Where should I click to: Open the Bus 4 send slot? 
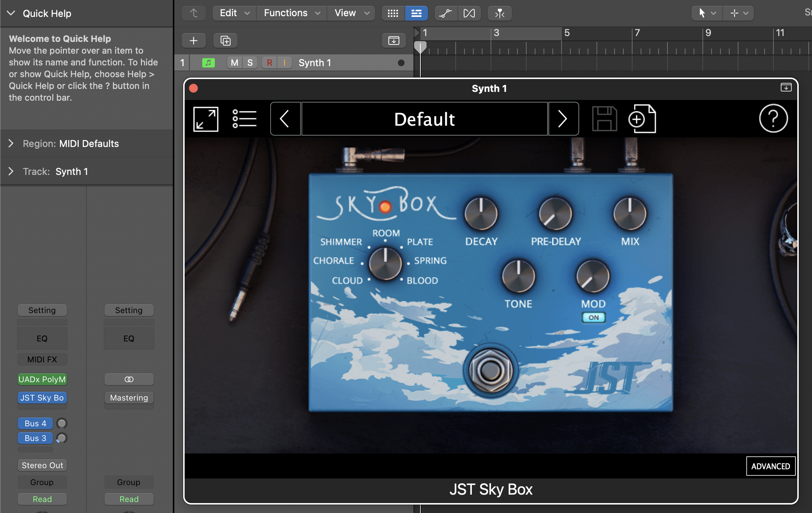pos(35,423)
